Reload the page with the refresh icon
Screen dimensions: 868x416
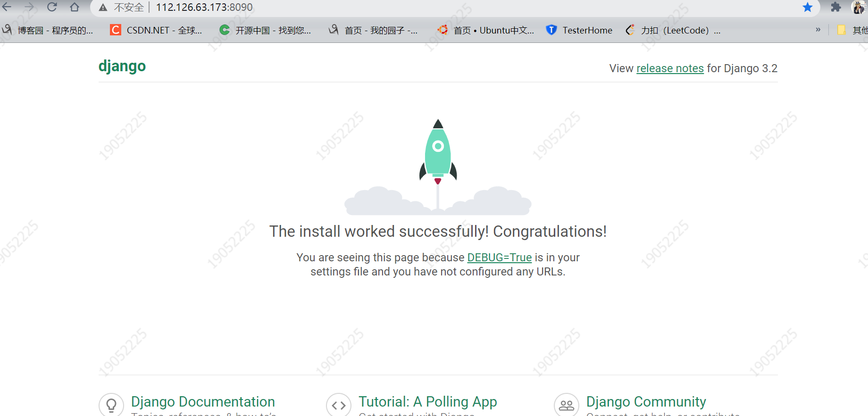[x=52, y=7]
